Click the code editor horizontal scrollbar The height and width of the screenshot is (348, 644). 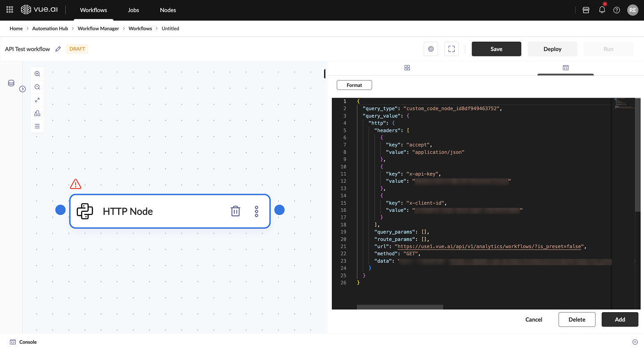(x=399, y=307)
